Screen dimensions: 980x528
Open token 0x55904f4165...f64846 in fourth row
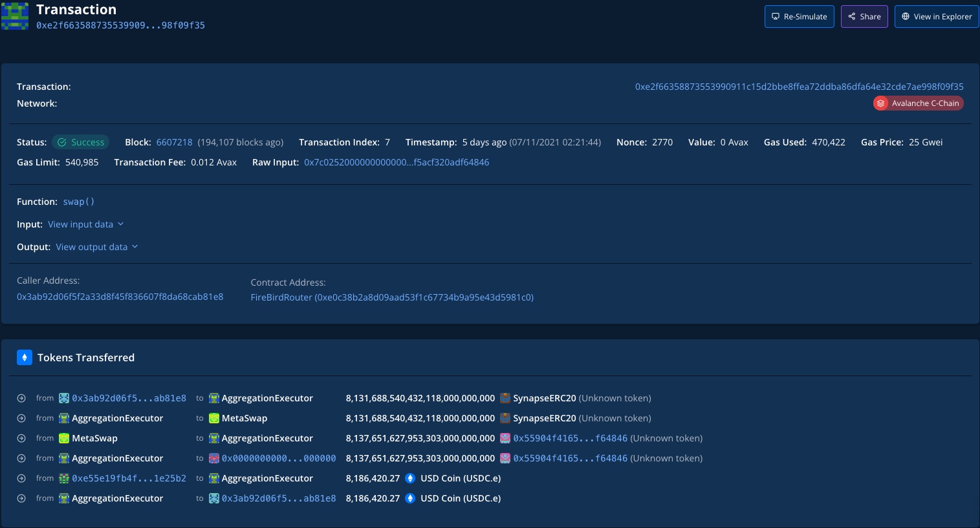(x=570, y=458)
